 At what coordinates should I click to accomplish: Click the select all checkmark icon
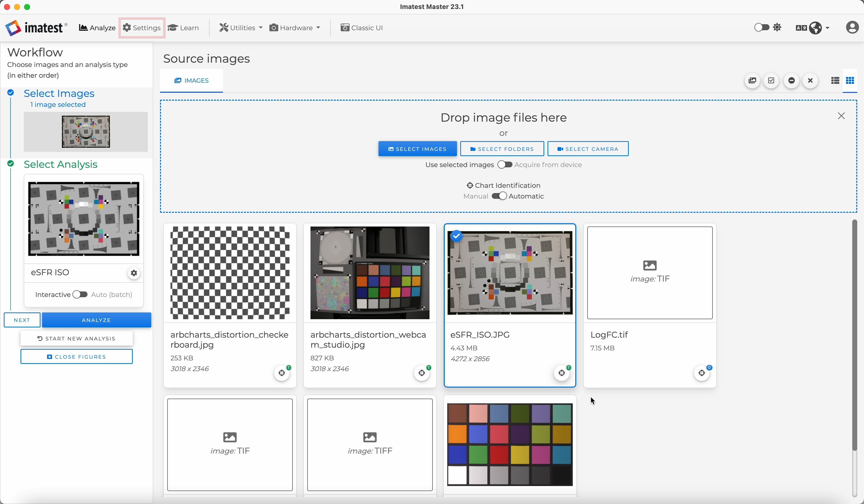pyautogui.click(x=771, y=80)
